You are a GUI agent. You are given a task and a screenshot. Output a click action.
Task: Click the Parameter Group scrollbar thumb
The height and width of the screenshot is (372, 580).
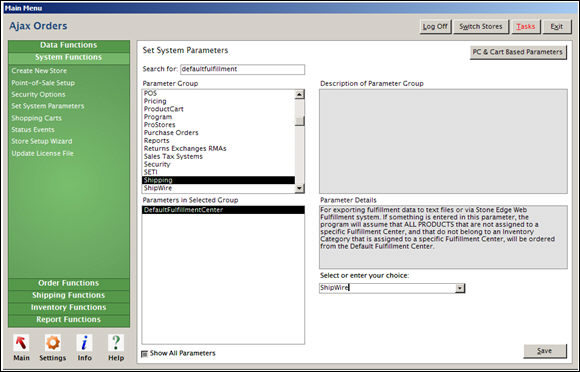click(x=300, y=121)
